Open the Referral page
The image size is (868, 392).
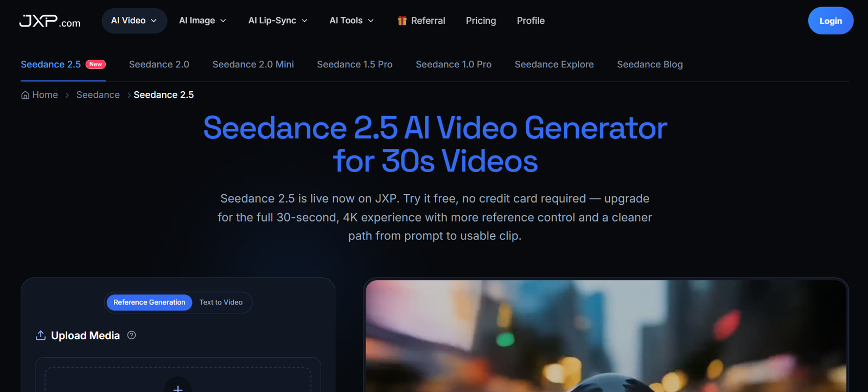[421, 21]
